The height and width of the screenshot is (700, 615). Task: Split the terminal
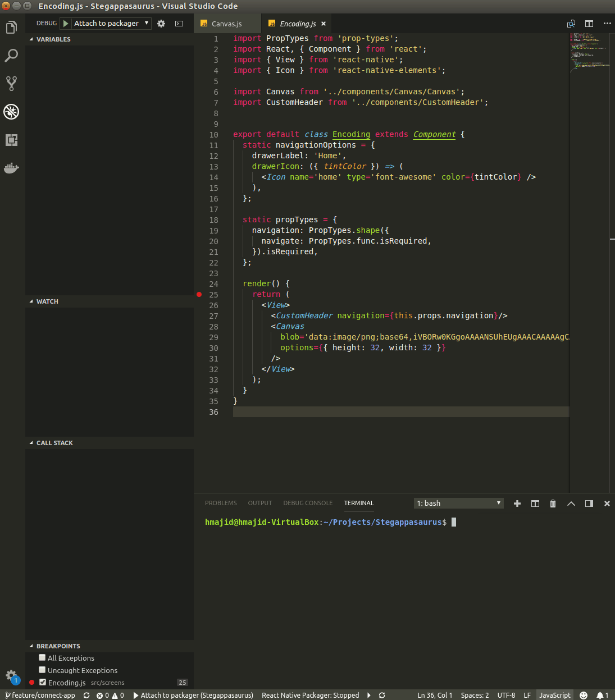(x=535, y=504)
